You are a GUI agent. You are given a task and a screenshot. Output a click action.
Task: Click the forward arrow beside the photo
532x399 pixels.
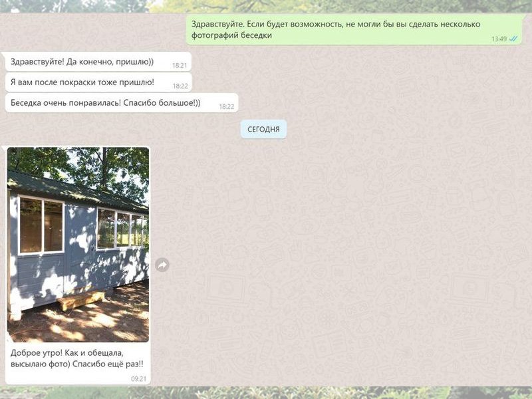coord(162,265)
